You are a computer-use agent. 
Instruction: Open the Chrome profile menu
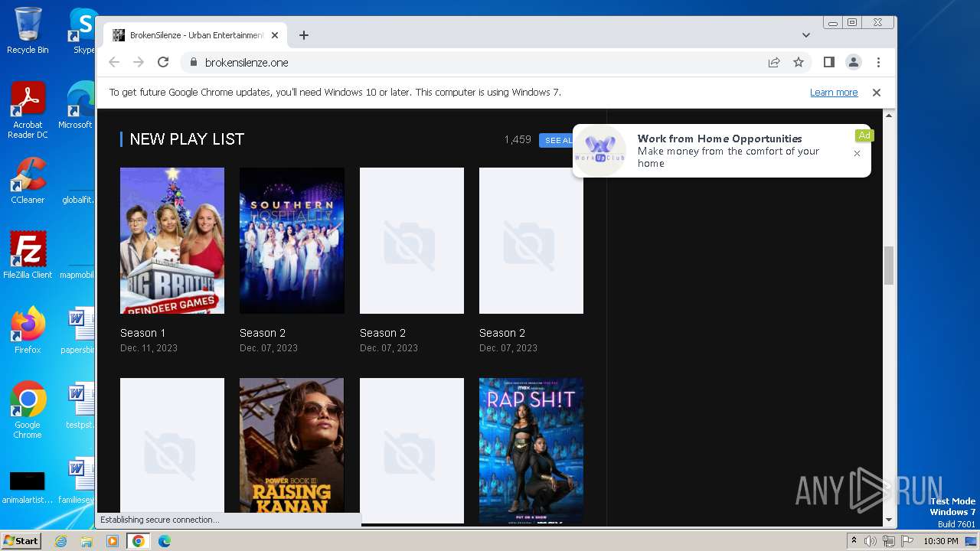click(x=854, y=63)
